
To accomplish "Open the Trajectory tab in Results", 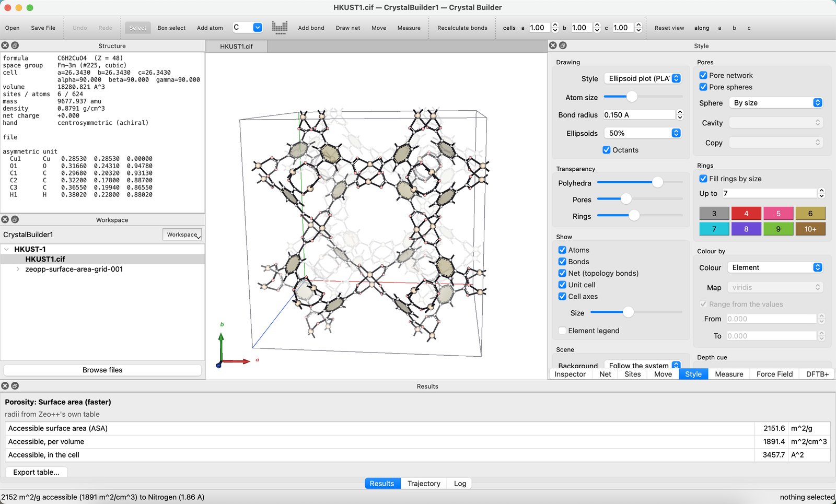I will click(424, 484).
